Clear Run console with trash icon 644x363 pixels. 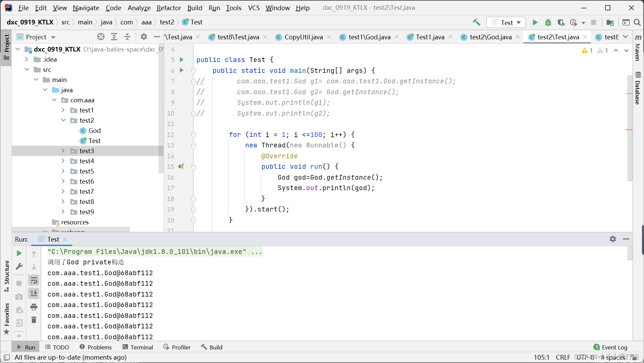tap(34, 320)
